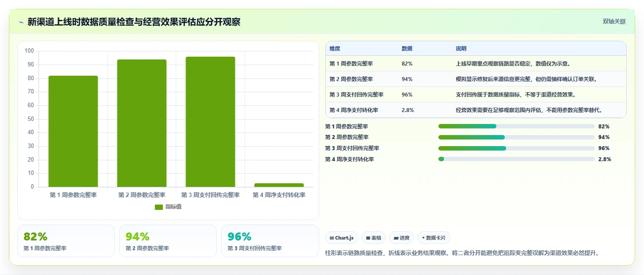
Task: Click table cell 第 2 周参数完整率
Action: point(351,79)
